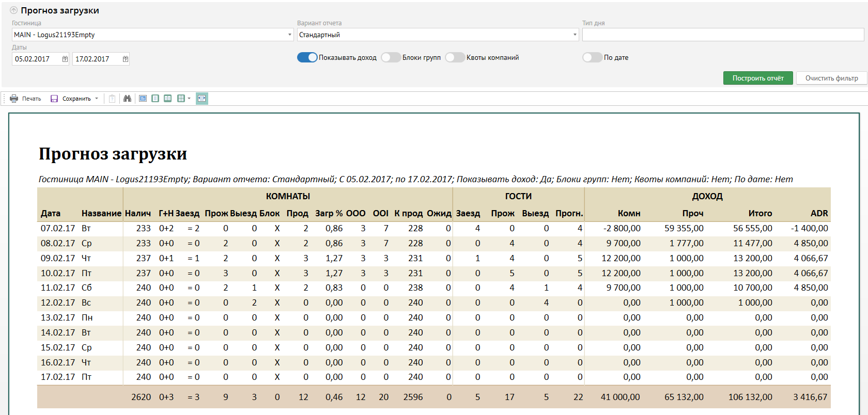Image resolution: width=868 pixels, height=415 pixels.
Task: Open the multi-page layout dropdown arrow
Action: pyautogui.click(x=189, y=99)
